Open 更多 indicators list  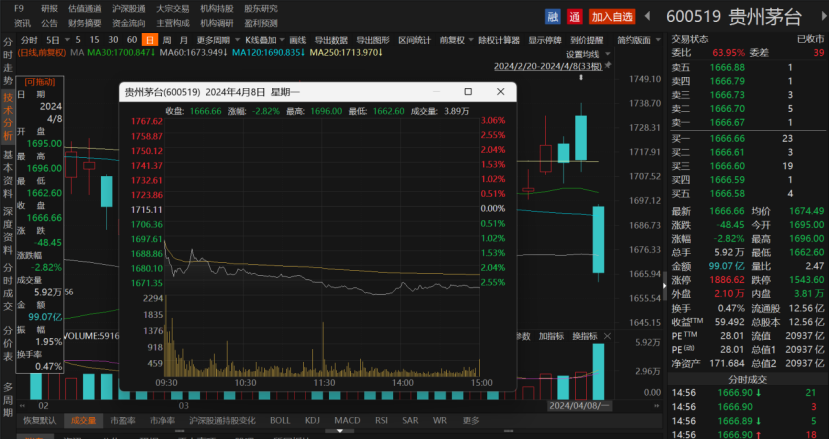(x=471, y=420)
